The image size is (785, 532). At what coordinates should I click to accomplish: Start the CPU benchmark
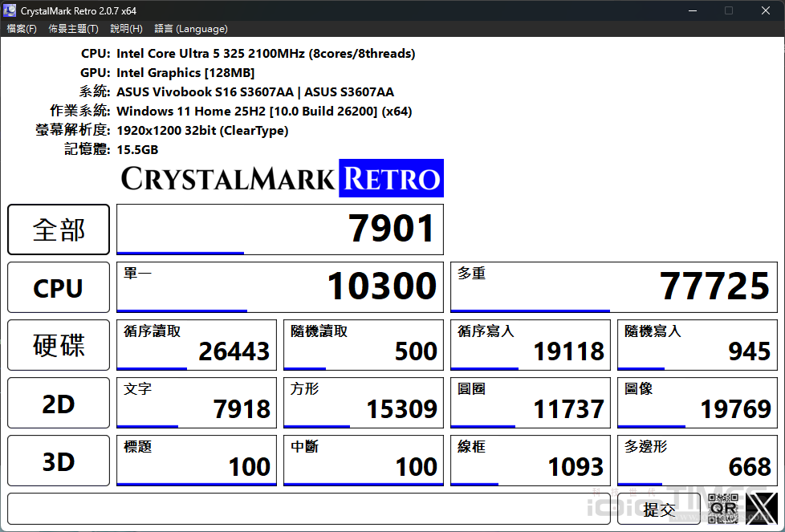(x=58, y=287)
